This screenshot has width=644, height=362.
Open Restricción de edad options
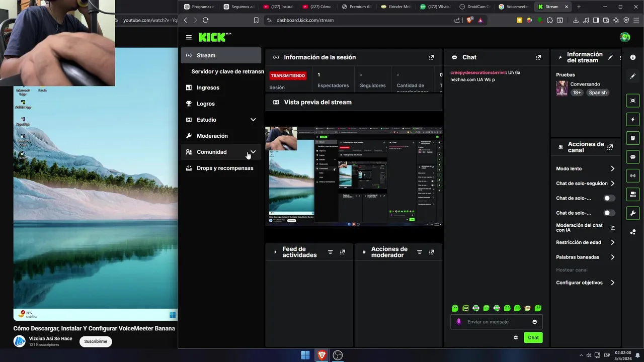point(585,242)
